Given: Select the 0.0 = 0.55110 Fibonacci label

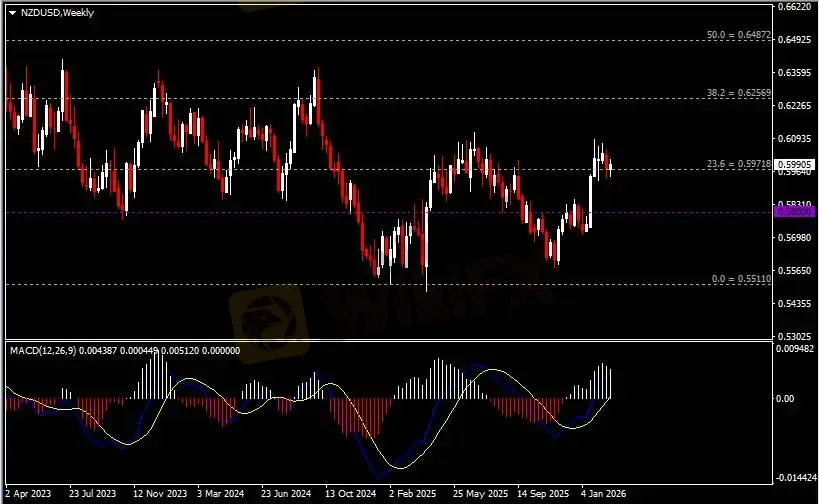Looking at the screenshot, I should coord(743,279).
